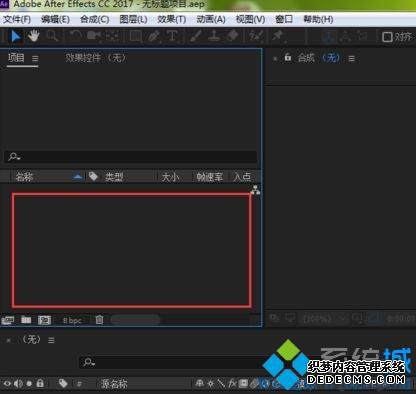Toggle the lock icon beside 合成

tap(288, 58)
